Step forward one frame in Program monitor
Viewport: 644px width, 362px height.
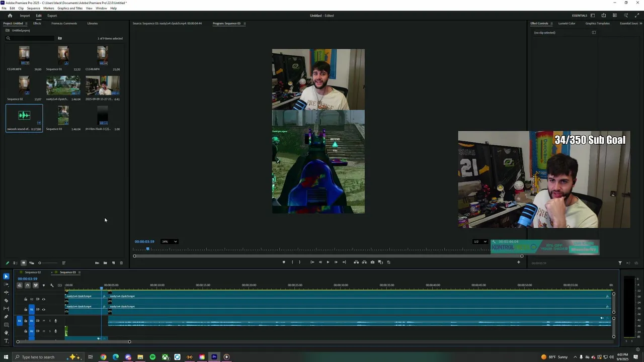tap(336, 262)
